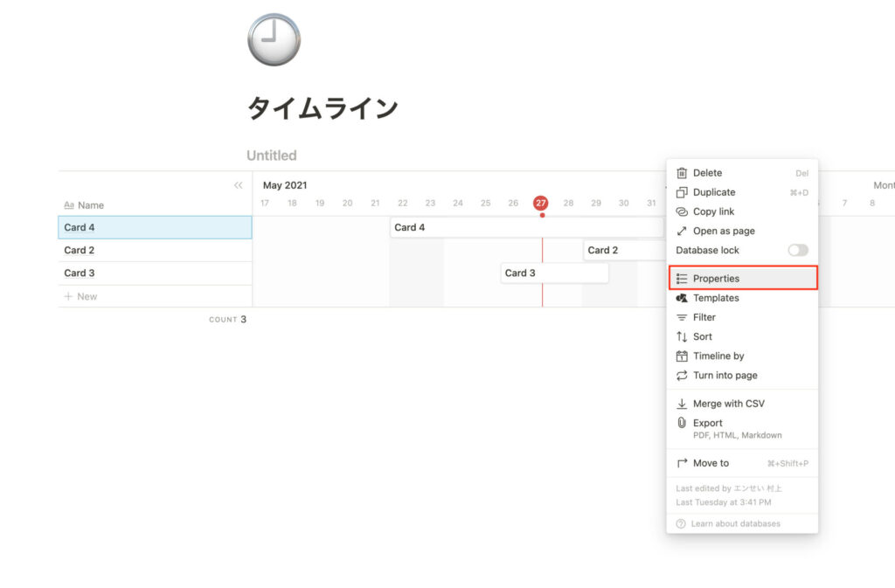The image size is (895, 588).
Task: Select Turn into page menu entry
Action: pyautogui.click(x=742, y=376)
